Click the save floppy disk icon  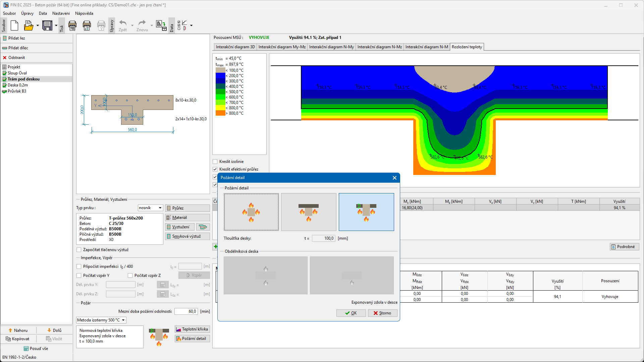(x=47, y=25)
